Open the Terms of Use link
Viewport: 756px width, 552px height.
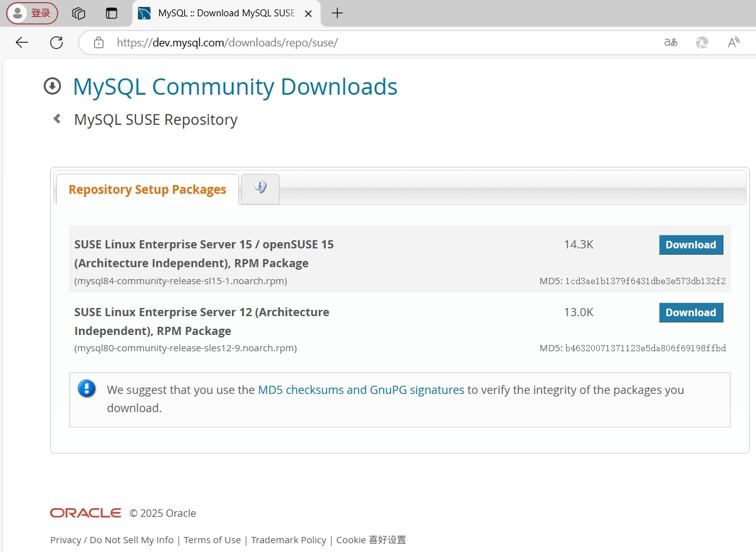point(212,540)
